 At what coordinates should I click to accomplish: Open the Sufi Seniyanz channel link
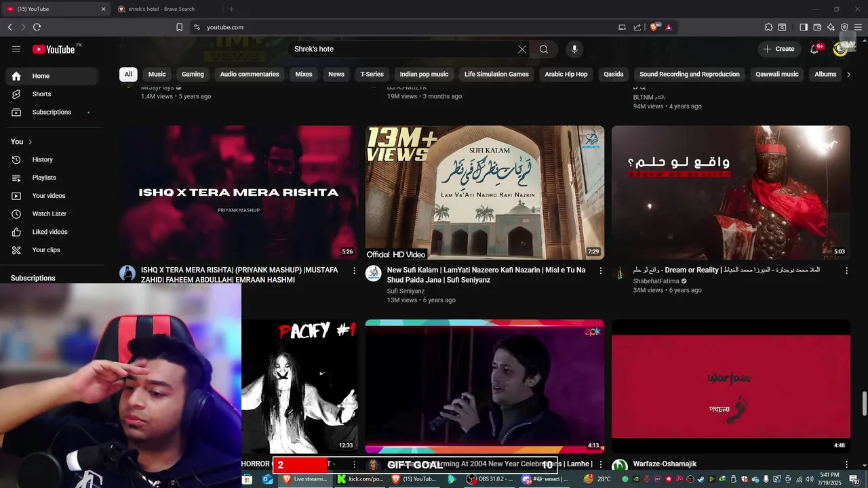pos(406,291)
